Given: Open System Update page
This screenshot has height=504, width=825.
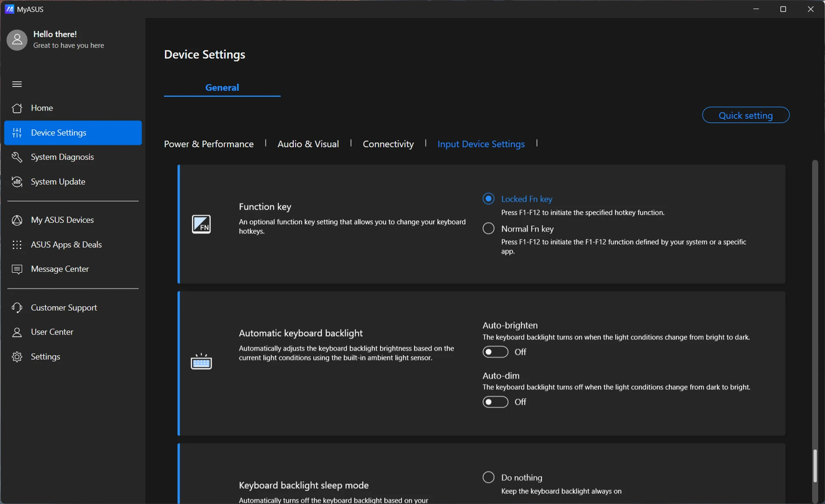Looking at the screenshot, I should click(73, 182).
